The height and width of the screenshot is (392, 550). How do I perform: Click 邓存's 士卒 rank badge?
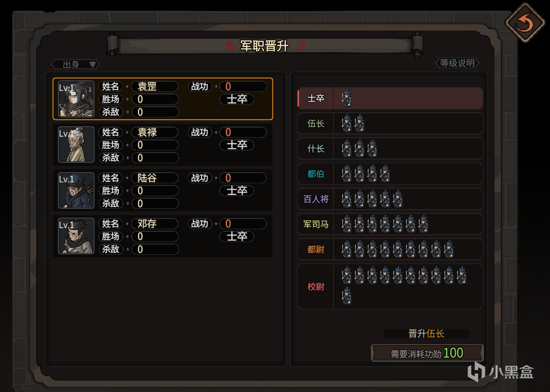pyautogui.click(x=237, y=236)
